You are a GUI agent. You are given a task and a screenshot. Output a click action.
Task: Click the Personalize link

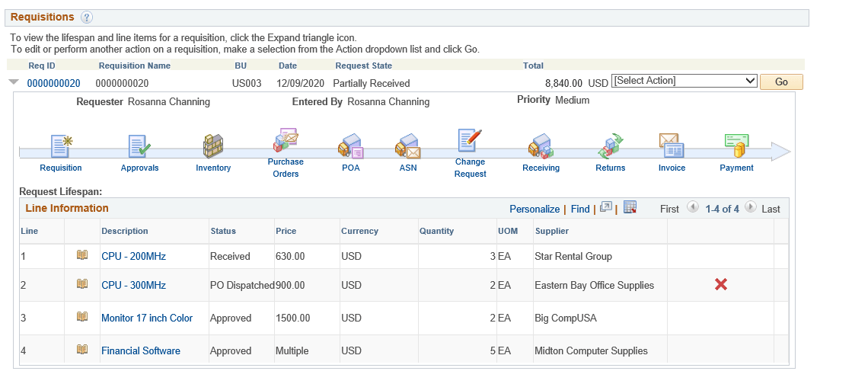pos(535,209)
